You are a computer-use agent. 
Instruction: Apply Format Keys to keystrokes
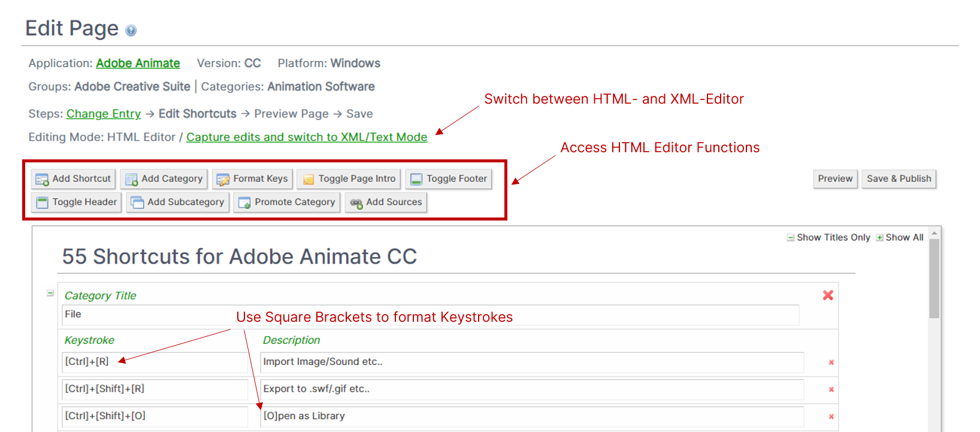(x=252, y=179)
